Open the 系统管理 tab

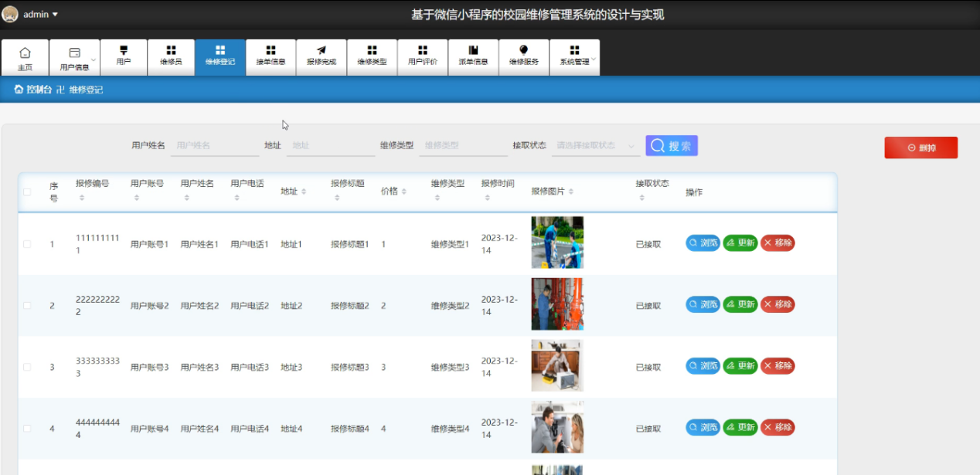pyautogui.click(x=574, y=58)
